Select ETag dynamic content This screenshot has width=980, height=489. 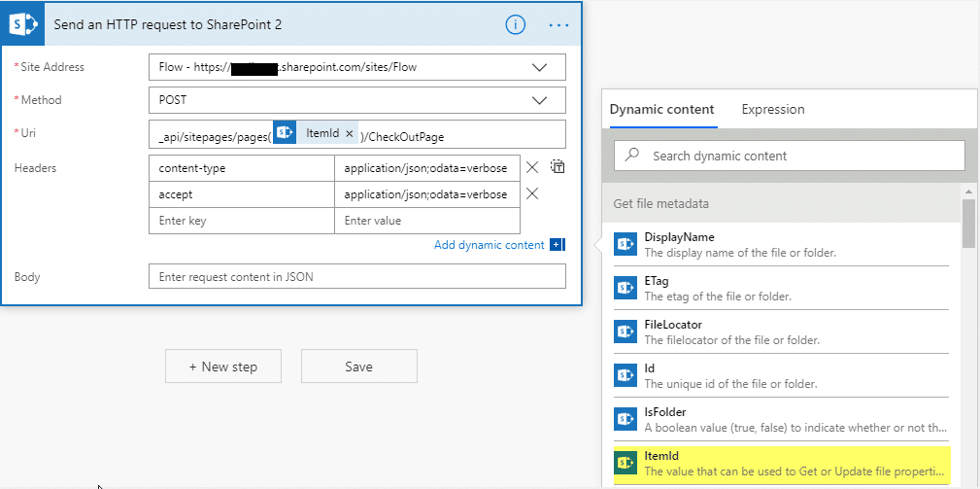click(x=781, y=289)
